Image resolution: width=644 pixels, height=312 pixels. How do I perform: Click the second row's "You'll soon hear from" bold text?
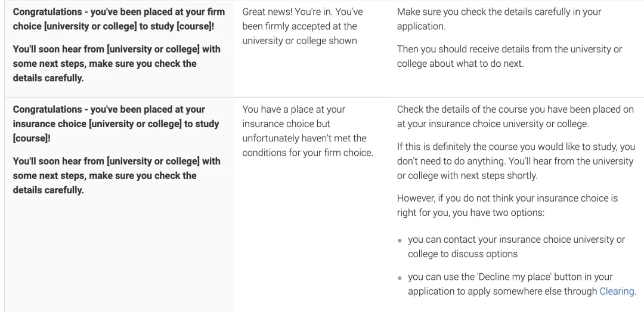pyautogui.click(x=117, y=175)
